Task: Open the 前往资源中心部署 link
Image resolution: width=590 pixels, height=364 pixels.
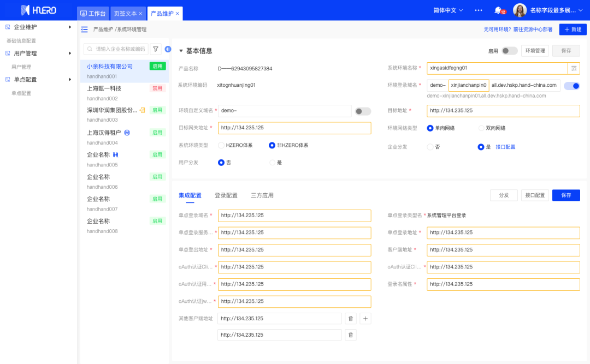Action: point(533,29)
